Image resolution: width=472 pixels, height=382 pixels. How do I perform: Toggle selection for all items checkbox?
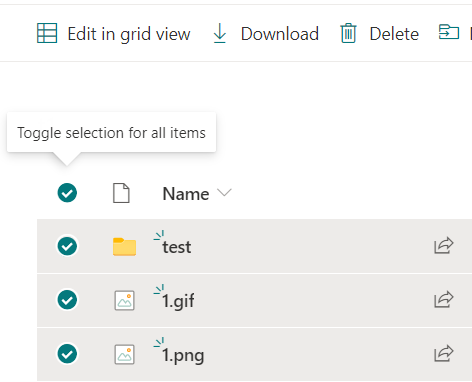67,193
